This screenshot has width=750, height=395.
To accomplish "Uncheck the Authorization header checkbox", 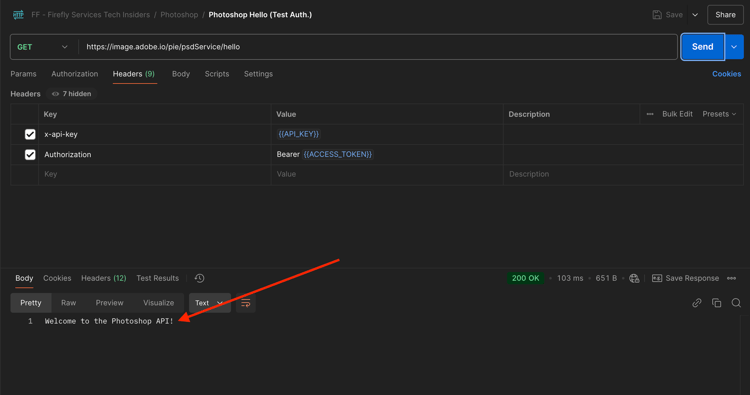I will [x=30, y=154].
